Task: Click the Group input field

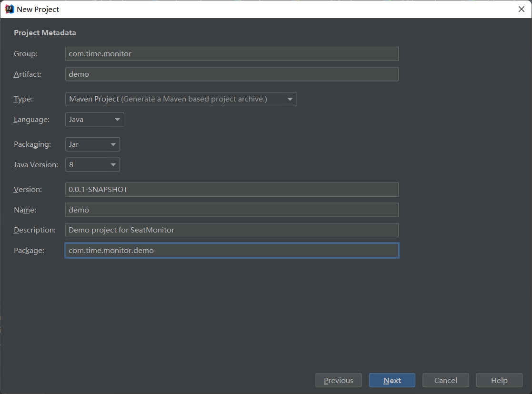Action: point(231,54)
